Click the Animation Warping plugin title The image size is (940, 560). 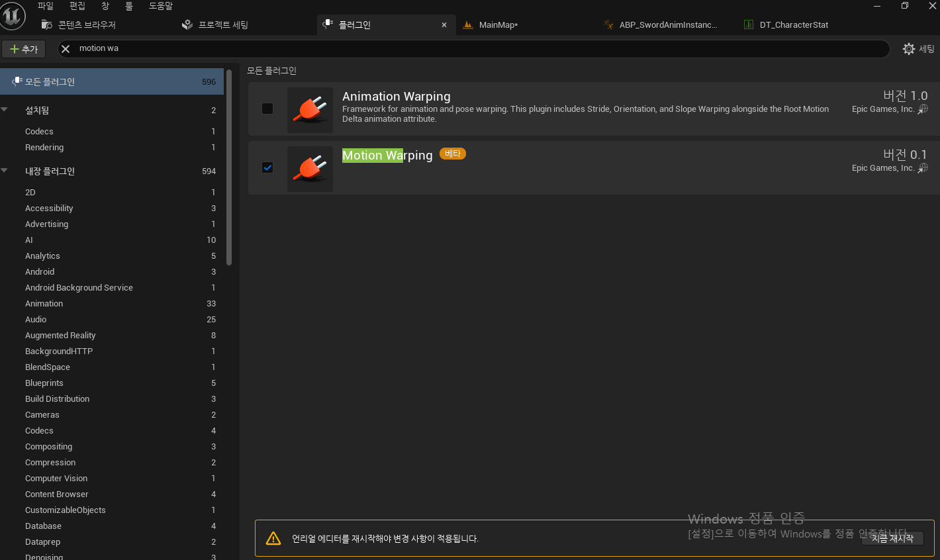click(x=396, y=97)
